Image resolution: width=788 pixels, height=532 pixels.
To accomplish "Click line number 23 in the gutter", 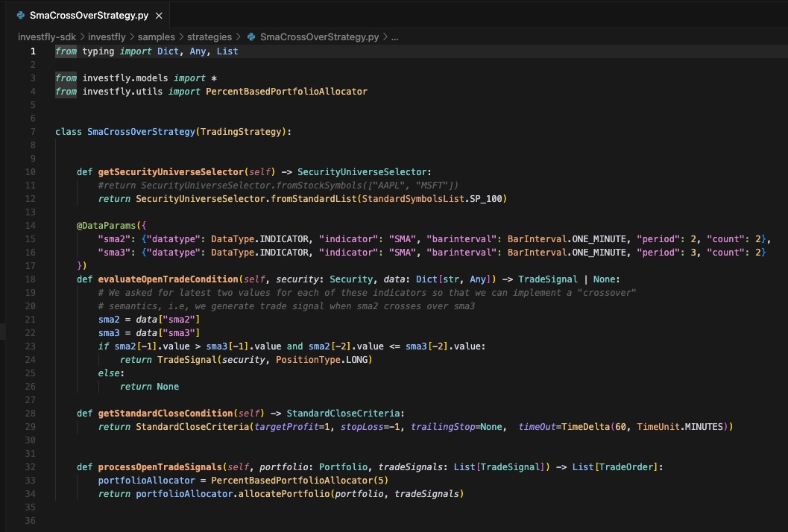I will [x=30, y=346].
